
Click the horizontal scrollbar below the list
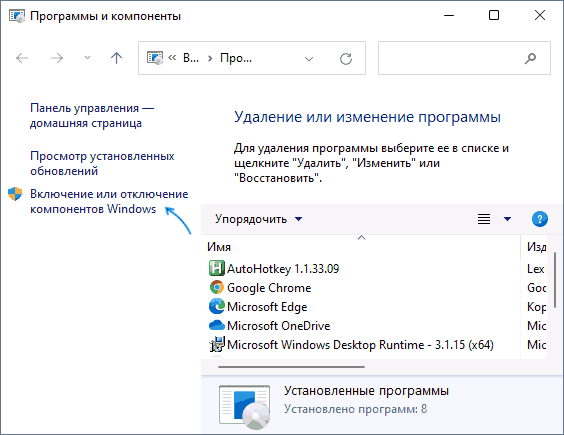point(291,367)
